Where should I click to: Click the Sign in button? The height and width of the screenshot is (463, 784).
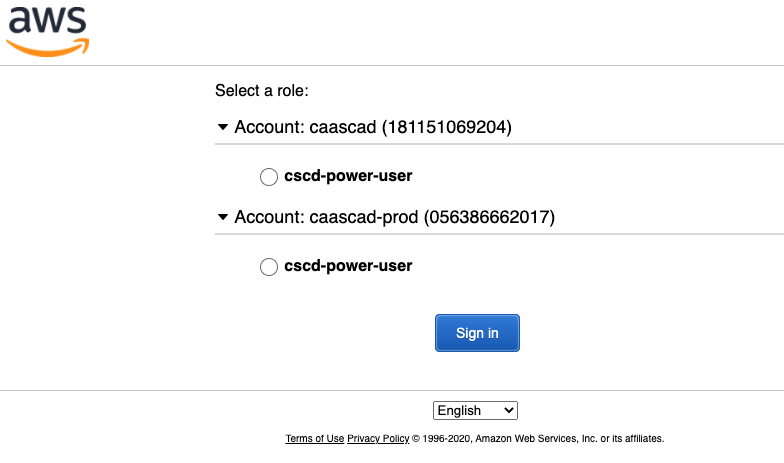pos(477,333)
